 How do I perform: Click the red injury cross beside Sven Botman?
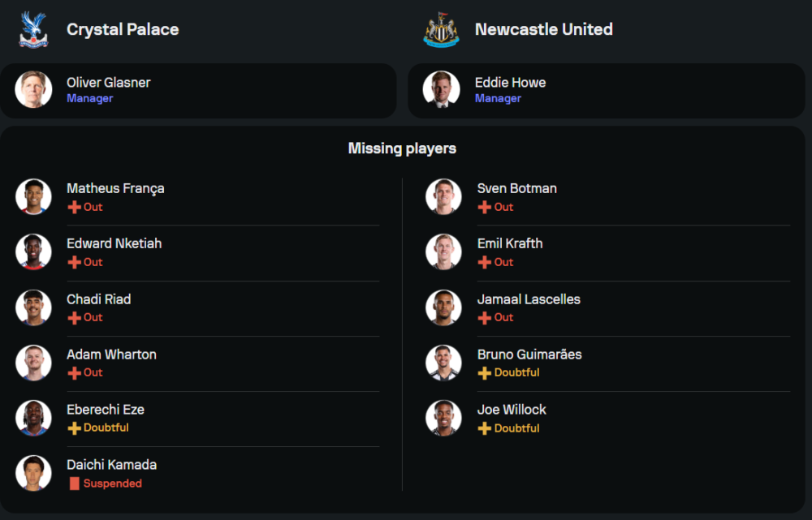click(485, 207)
